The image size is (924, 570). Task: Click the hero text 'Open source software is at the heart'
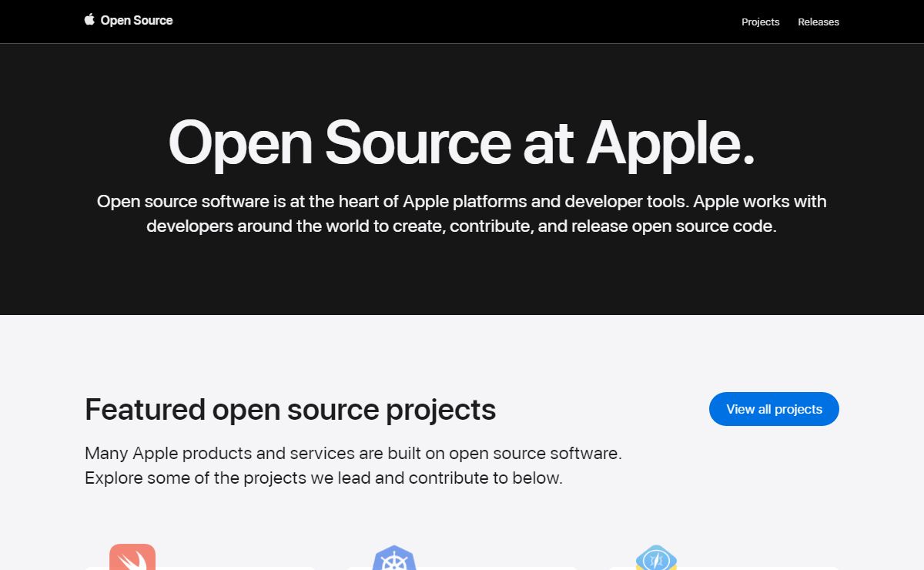tap(247, 202)
